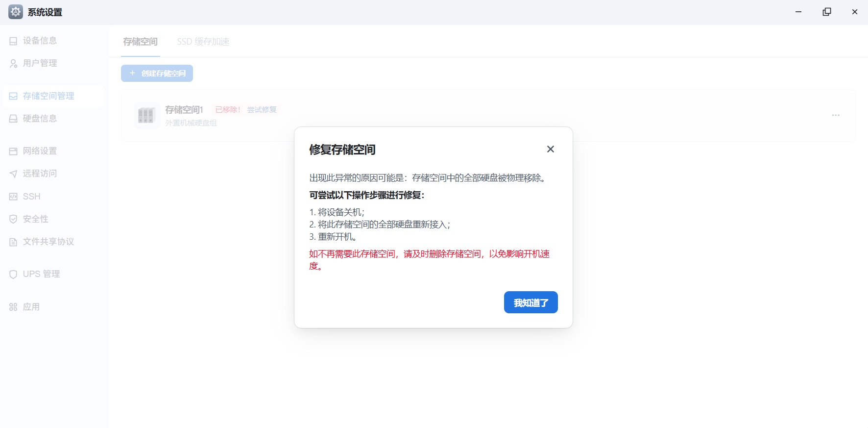Click the 存储空间1 name text

point(184,109)
